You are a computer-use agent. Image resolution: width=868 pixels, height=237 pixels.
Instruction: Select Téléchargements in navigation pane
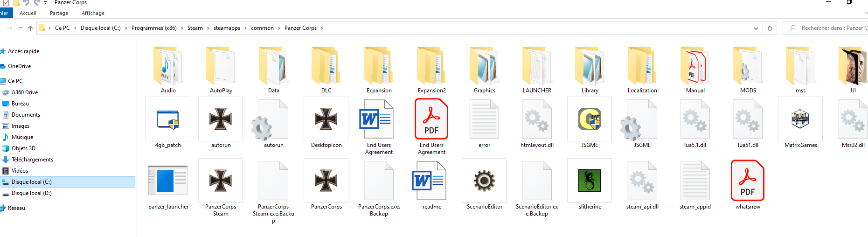tap(32, 160)
